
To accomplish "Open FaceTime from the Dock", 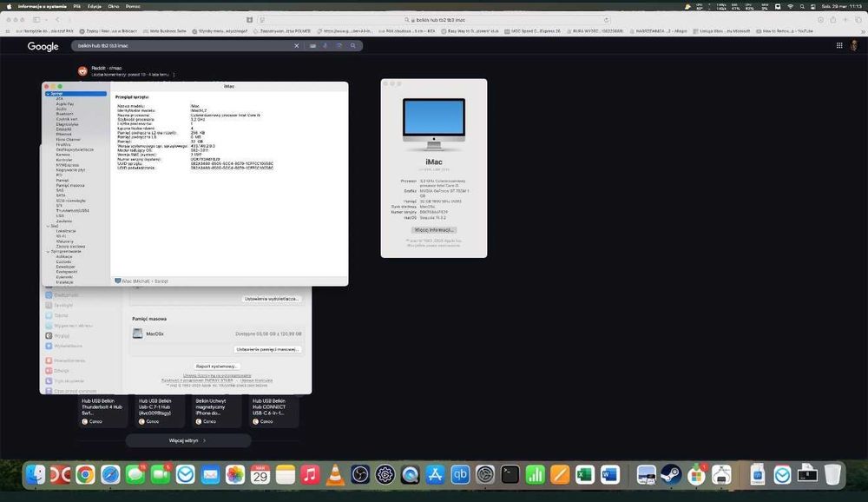I will [161, 475].
